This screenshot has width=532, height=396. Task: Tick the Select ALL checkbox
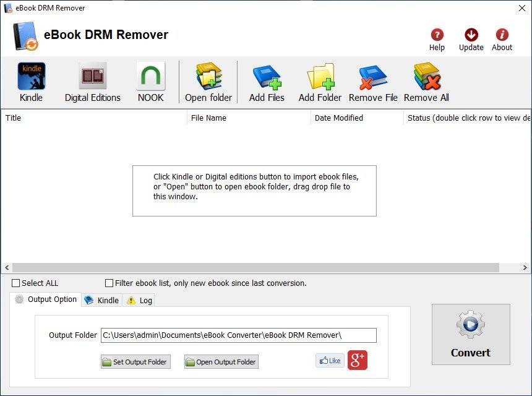pyautogui.click(x=15, y=283)
